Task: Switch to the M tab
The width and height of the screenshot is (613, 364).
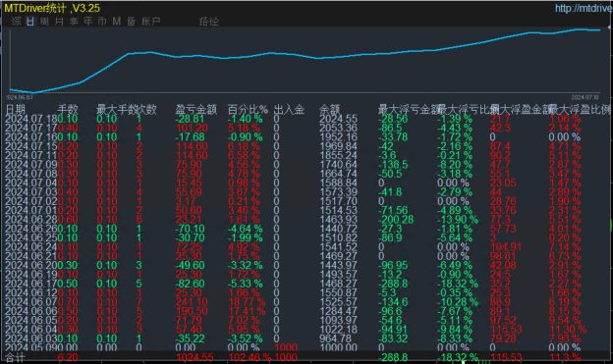Action: click(x=117, y=21)
